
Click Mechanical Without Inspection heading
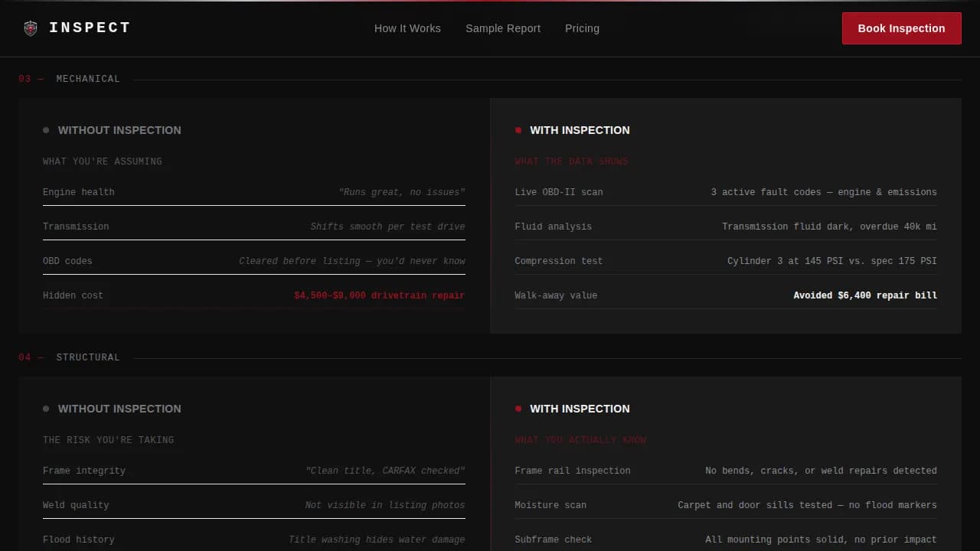click(x=119, y=130)
